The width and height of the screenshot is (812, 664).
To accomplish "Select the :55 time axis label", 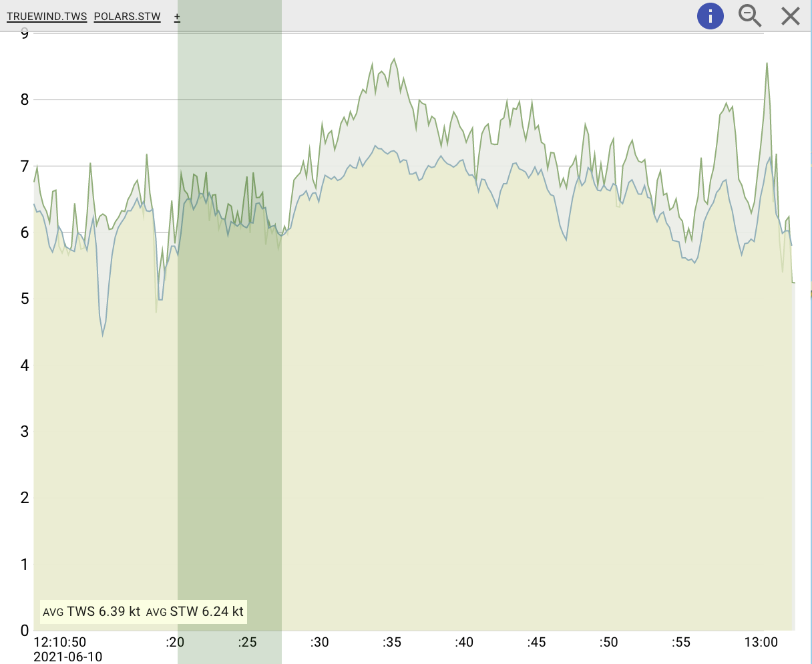I will point(680,642).
